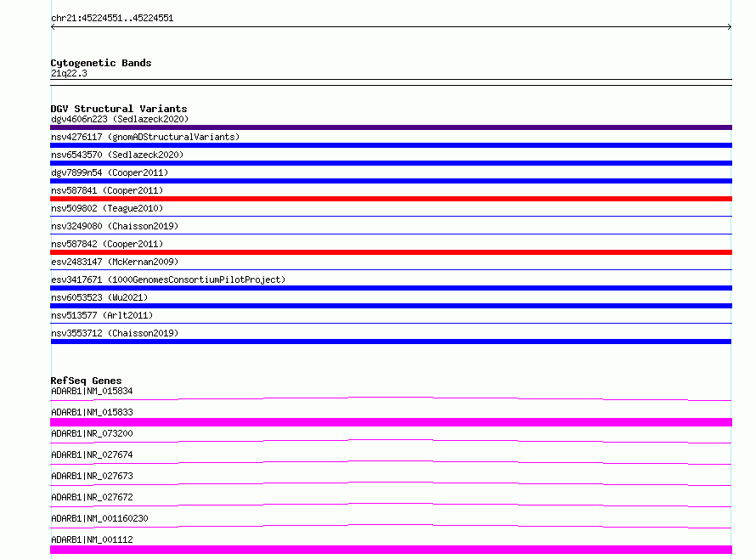Screen dimensions: 756x559
Task: Click the magenta exon bar under NM_015833
Action: click(x=391, y=422)
